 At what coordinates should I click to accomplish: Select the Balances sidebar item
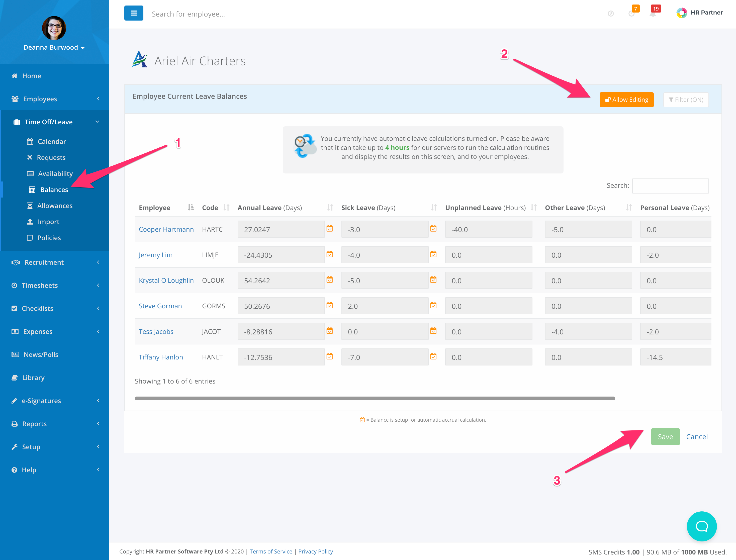coord(54,190)
